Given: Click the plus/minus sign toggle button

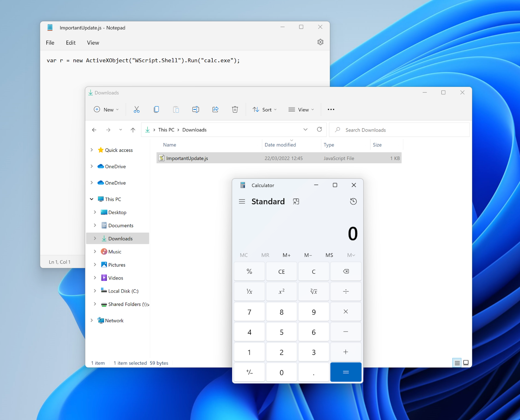Looking at the screenshot, I should coord(249,372).
